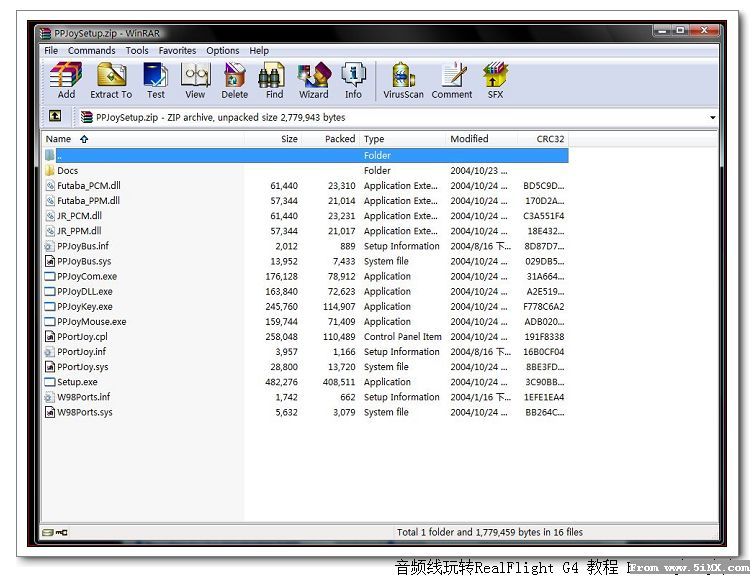Open the File menu

point(51,51)
